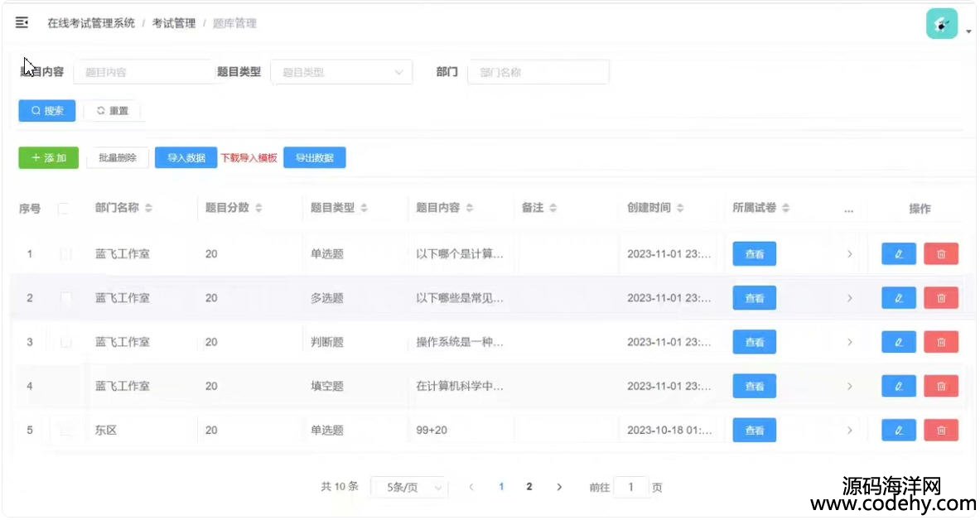Open the 5条/页 page size dropdown
This screenshot has height=520, width=980.
pyautogui.click(x=409, y=488)
